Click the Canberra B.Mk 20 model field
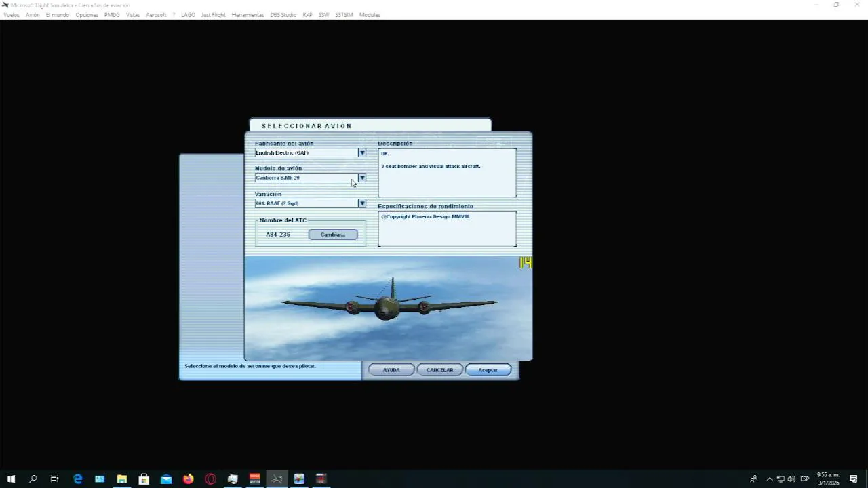Screen dimensions: 868x488 (x=307, y=178)
